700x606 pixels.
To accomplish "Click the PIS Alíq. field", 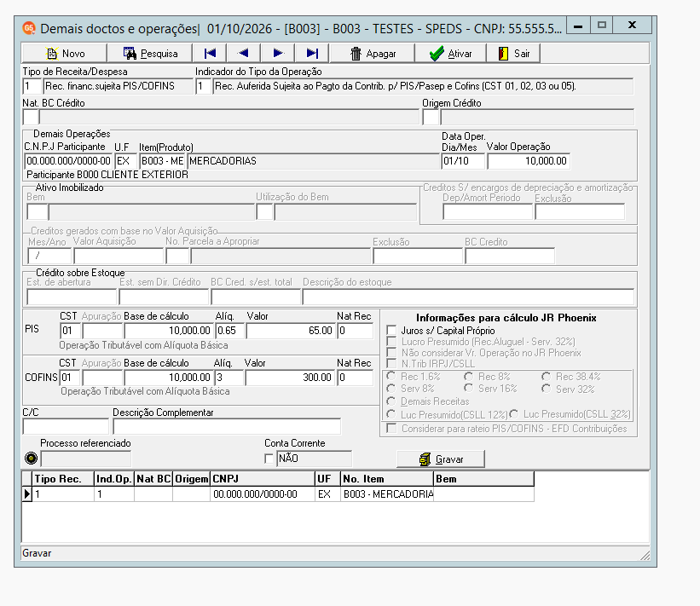I will coord(230,331).
